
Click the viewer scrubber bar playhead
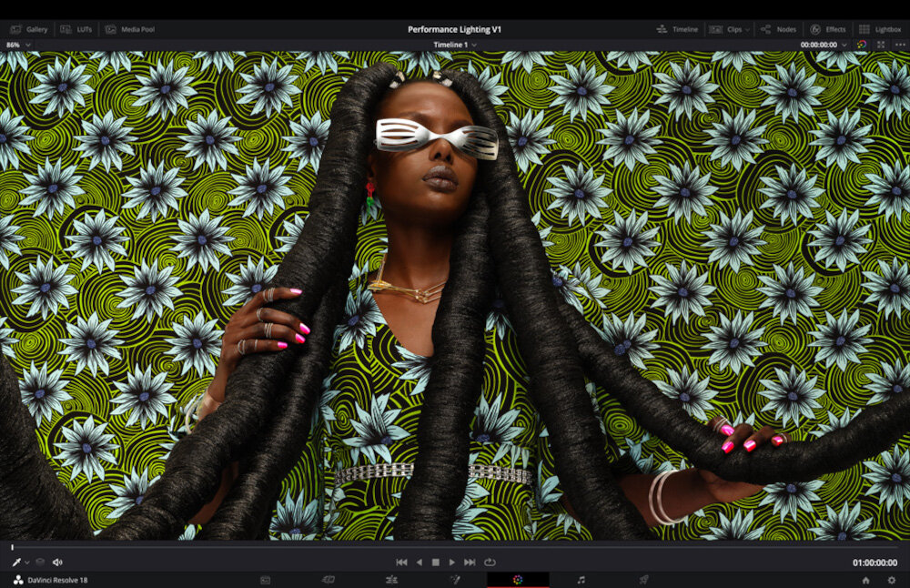click(x=12, y=547)
